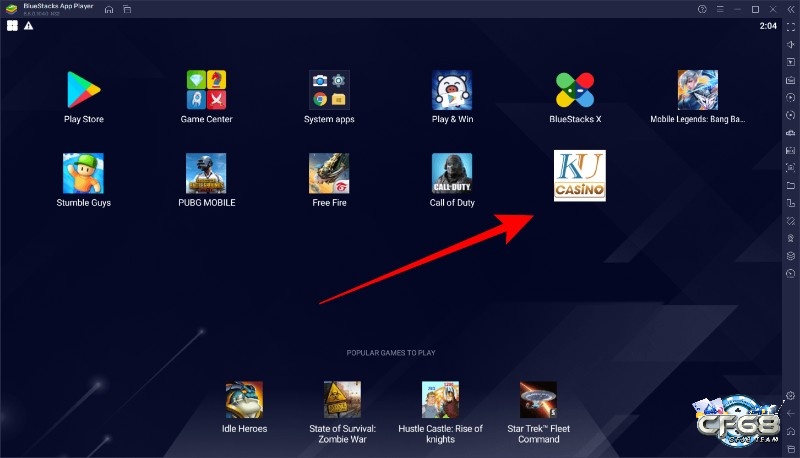Launch PUBG MOBILE
The image size is (800, 458).
206,173
